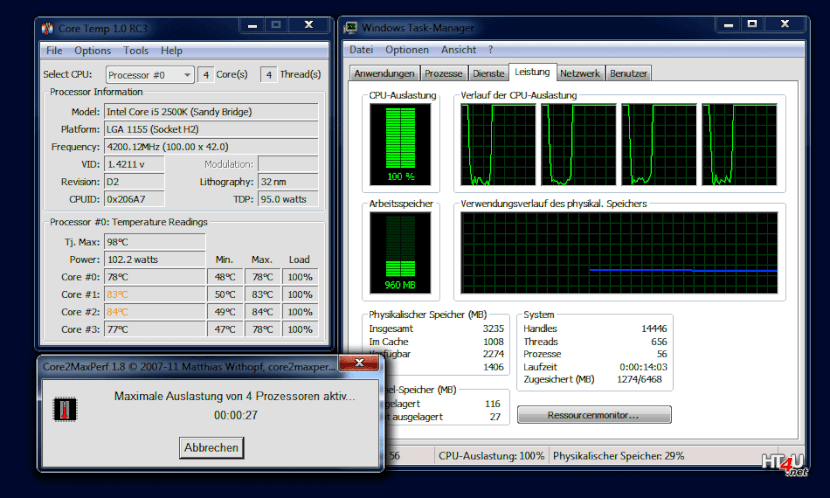Click the Core #1 temperature 83°C
Image resolution: width=830 pixels, height=498 pixels.
(x=155, y=294)
